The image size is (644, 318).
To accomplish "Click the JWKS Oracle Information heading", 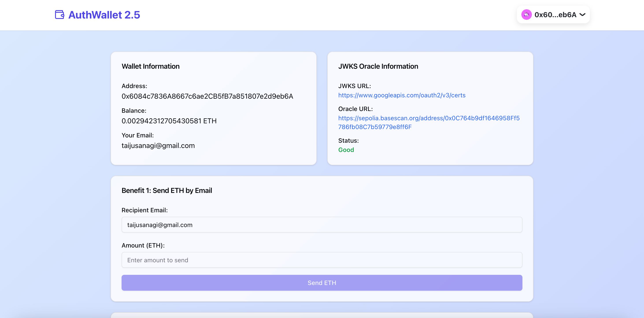I will (x=378, y=66).
